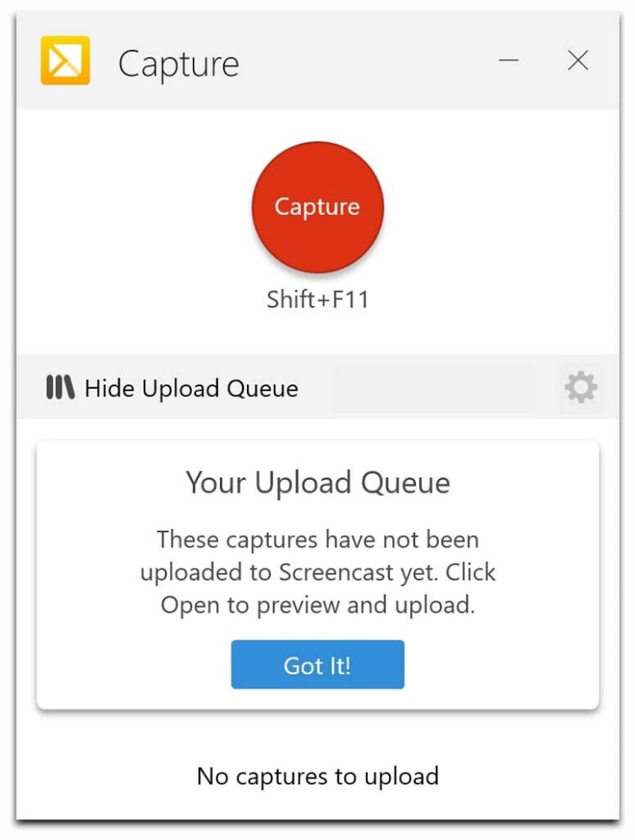Image resolution: width=635 pixels, height=840 pixels.
Task: Select the Capture title text in the header
Action: (x=179, y=62)
